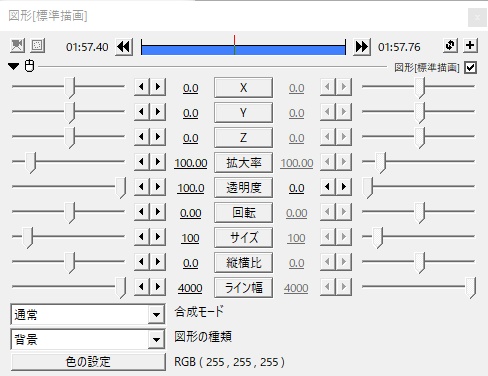488x376 pixels.
Task: Click the 拡大率 parameter button
Action: tap(243, 163)
